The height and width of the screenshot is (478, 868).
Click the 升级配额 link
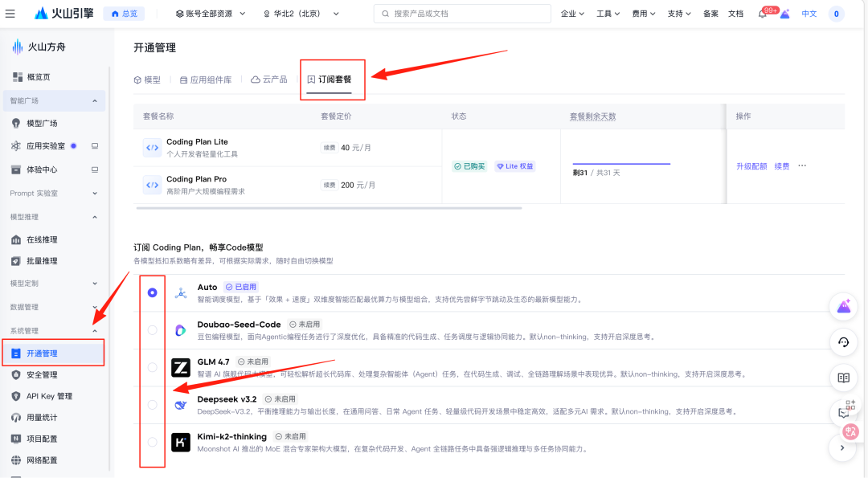pyautogui.click(x=751, y=166)
